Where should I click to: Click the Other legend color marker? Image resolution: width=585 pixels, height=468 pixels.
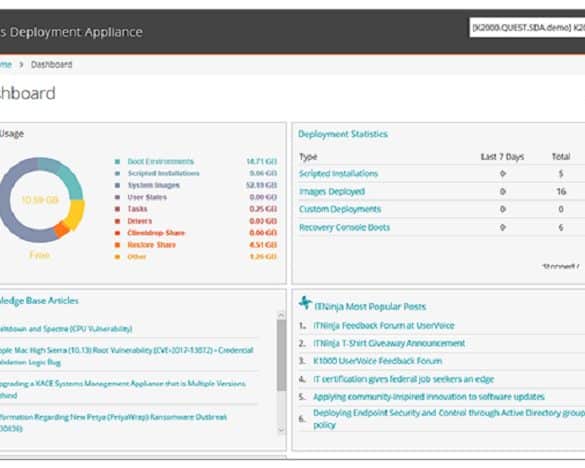pyautogui.click(x=117, y=257)
